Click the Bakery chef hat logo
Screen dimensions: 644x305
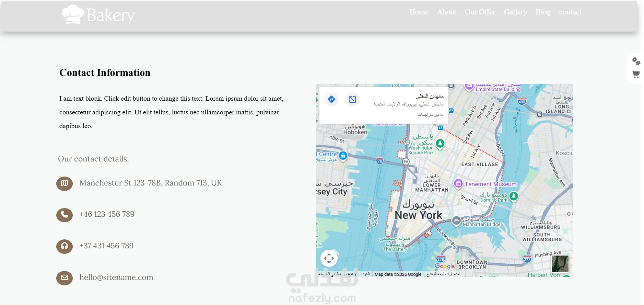tap(98, 15)
